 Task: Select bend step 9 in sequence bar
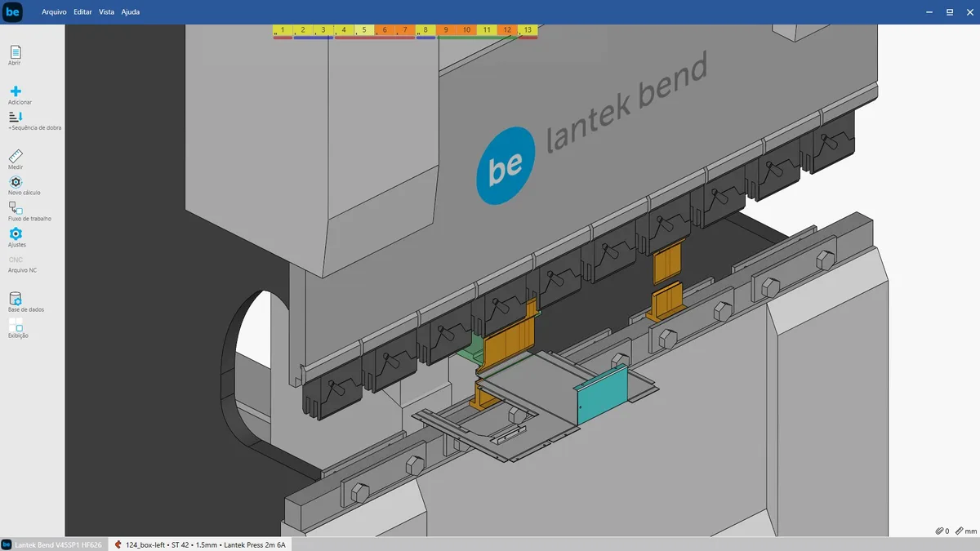pyautogui.click(x=446, y=30)
